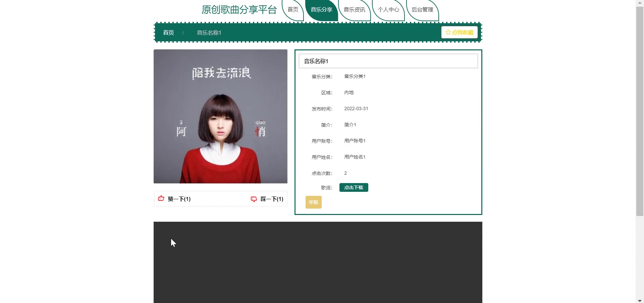Click the dark media player area
This screenshot has width=644, height=303.
(x=318, y=262)
